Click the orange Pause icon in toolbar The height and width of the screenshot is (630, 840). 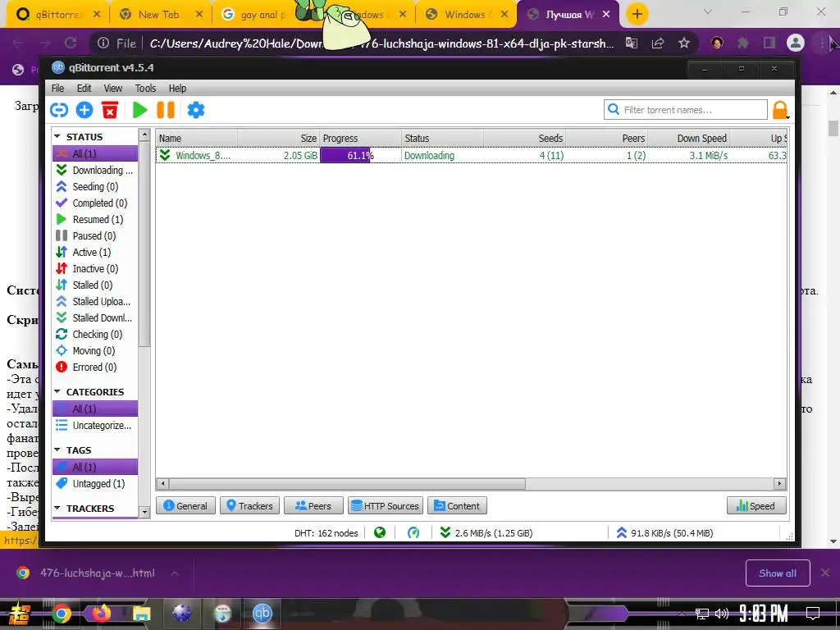coord(166,110)
